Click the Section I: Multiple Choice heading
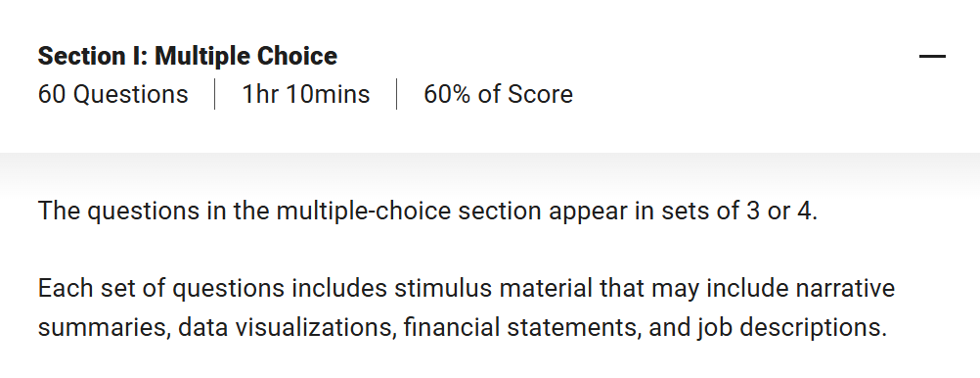Image resolution: width=980 pixels, height=378 pixels. pos(188,57)
